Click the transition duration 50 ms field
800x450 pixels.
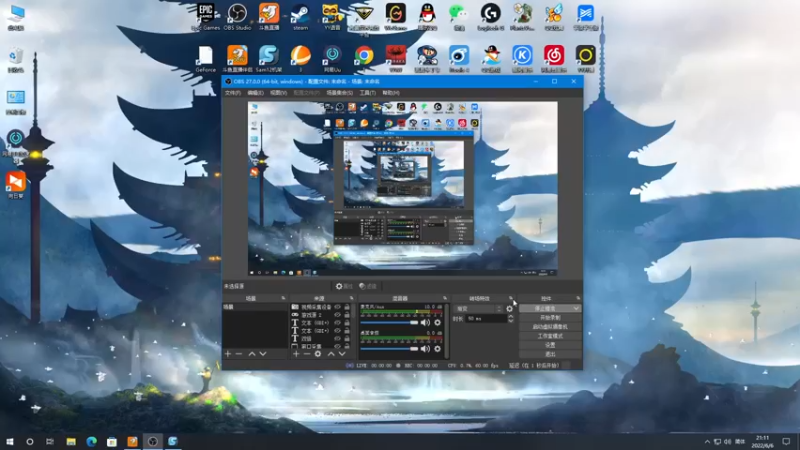pos(486,319)
